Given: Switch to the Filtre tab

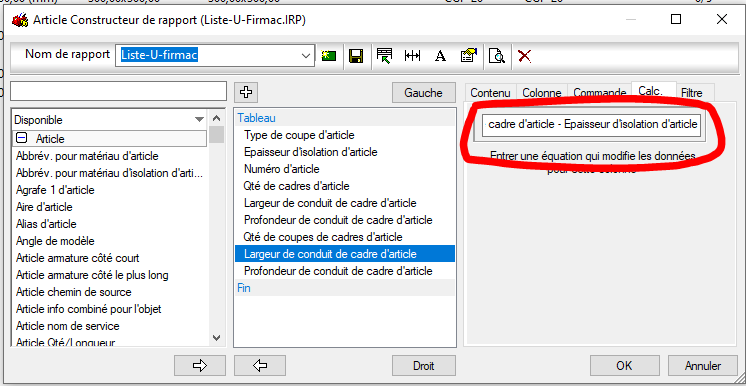Looking at the screenshot, I should [x=691, y=93].
